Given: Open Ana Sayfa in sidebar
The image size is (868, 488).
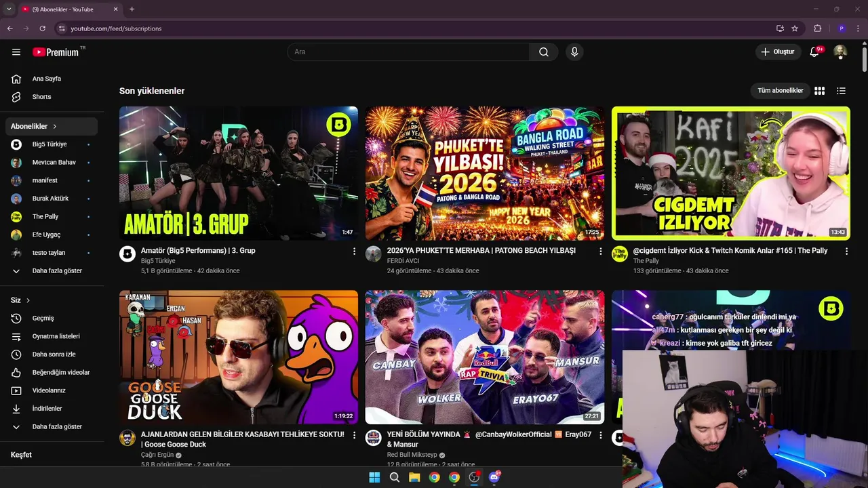Looking at the screenshot, I should [x=52, y=79].
